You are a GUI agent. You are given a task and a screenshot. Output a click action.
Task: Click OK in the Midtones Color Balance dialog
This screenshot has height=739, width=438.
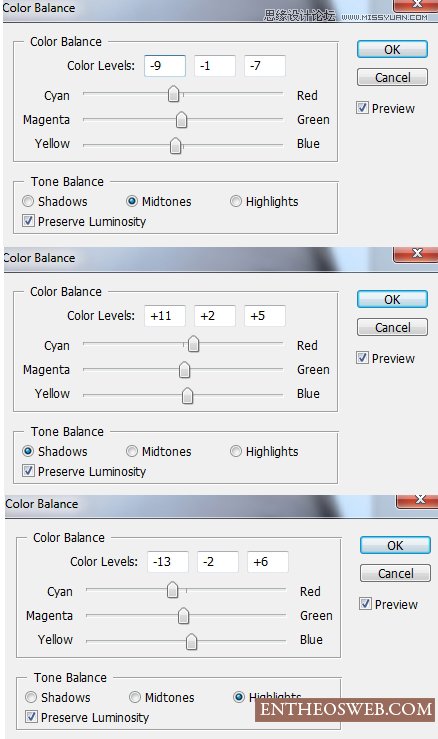(x=392, y=49)
